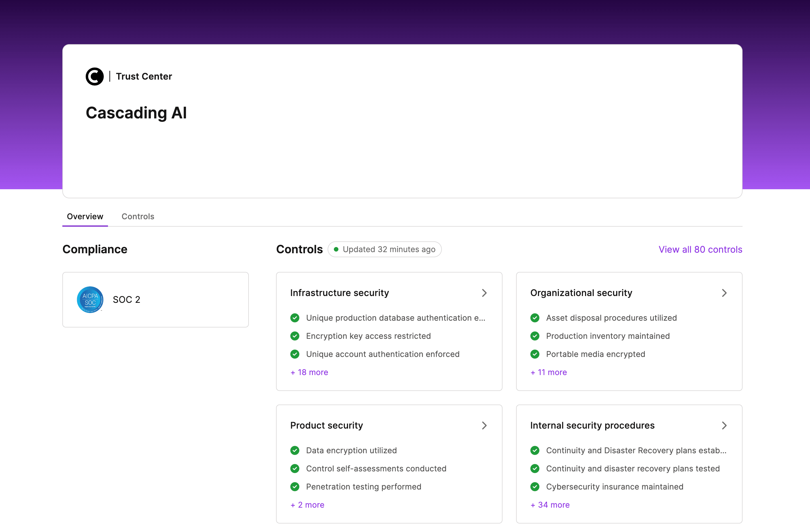Click green check beside Encryption key access restricted
Image resolution: width=810 pixels, height=532 pixels.
(295, 336)
